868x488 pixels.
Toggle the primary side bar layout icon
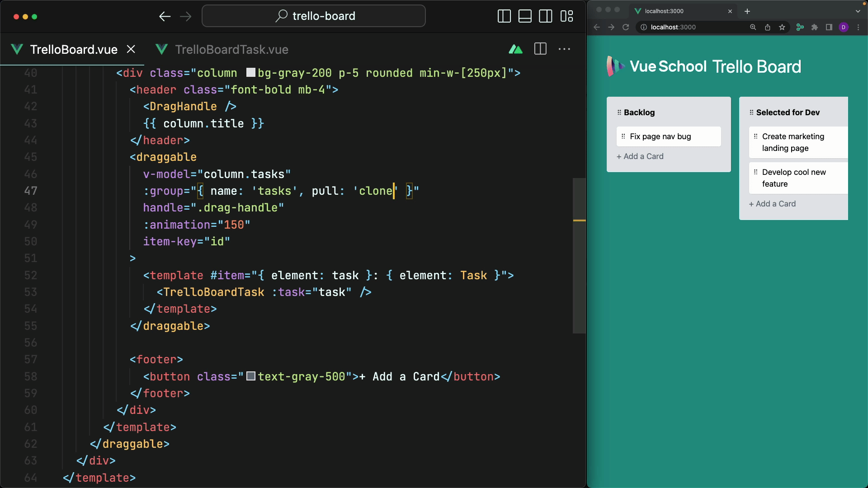504,16
